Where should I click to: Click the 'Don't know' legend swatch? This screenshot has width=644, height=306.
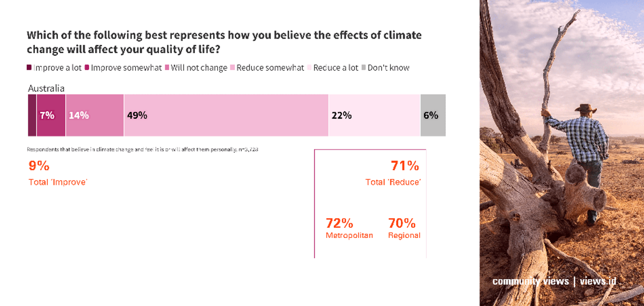coord(363,68)
